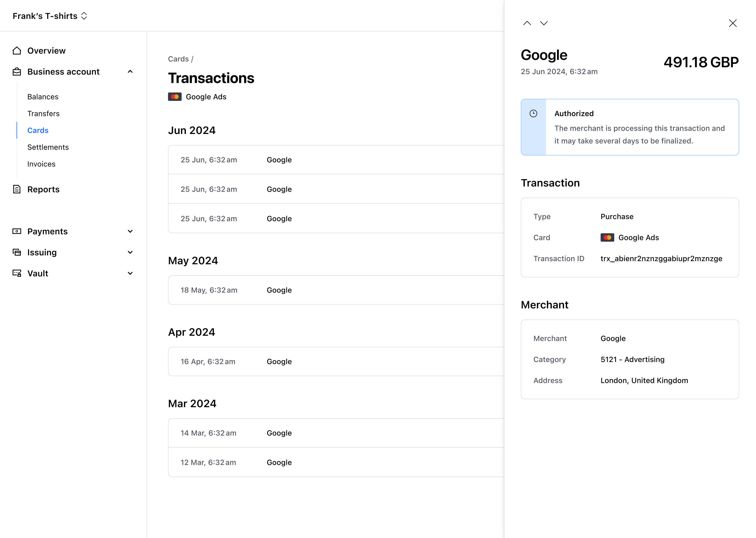Viewport: 756px width, 538px height.
Task: Click the Mastercard icon beside Transactions' Google Ads
Action: pos(175,97)
